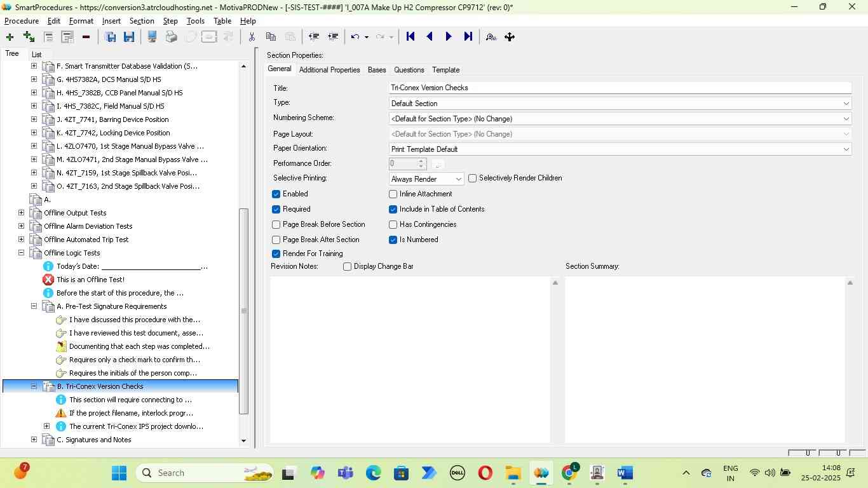Image resolution: width=868 pixels, height=488 pixels.
Task: Open the Tools menu
Action: click(196, 21)
